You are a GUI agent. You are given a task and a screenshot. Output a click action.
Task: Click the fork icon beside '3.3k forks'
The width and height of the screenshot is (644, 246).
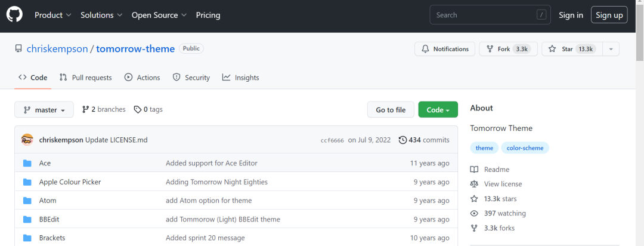(474, 228)
